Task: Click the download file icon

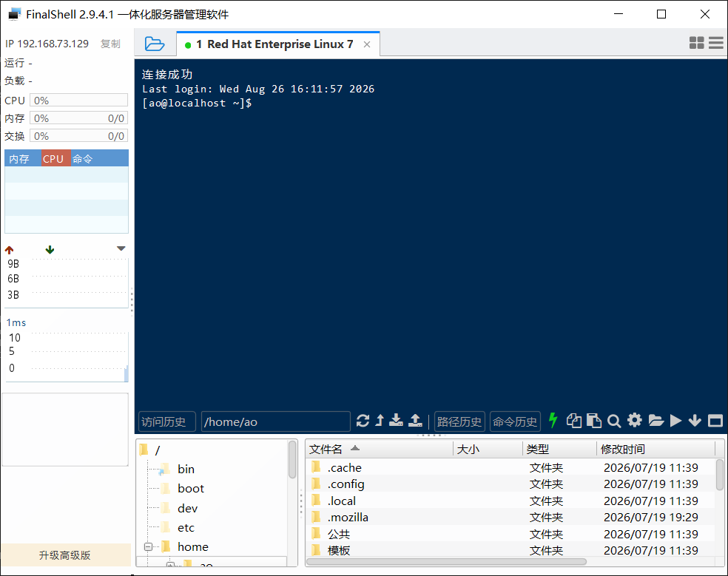Action: (x=396, y=421)
